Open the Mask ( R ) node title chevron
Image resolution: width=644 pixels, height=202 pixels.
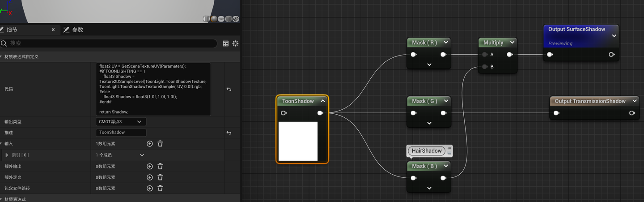pyautogui.click(x=446, y=43)
